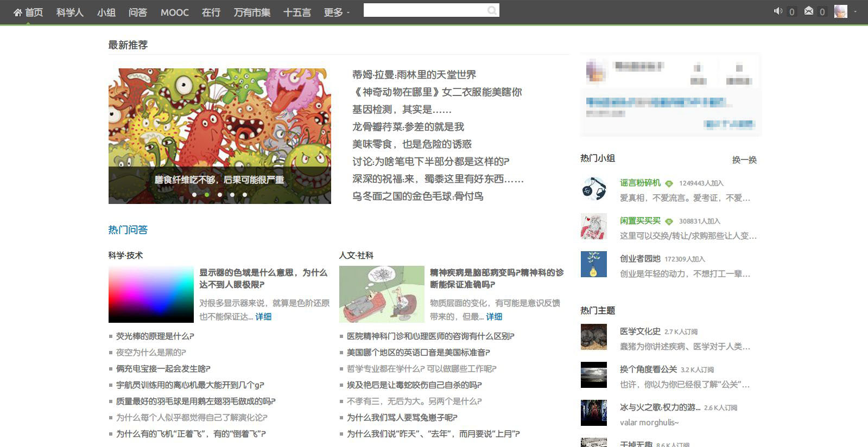The image size is (868, 447).
Task: Select the third carousel dot
Action: (219, 194)
